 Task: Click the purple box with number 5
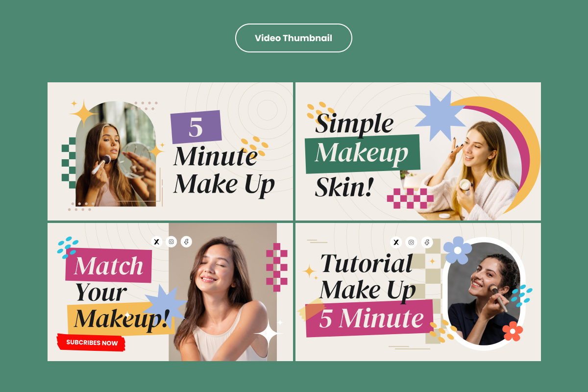[196, 127]
